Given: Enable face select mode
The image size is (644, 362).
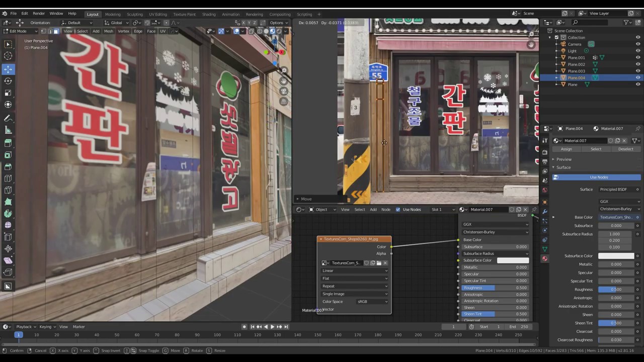Looking at the screenshot, I should click(x=56, y=31).
